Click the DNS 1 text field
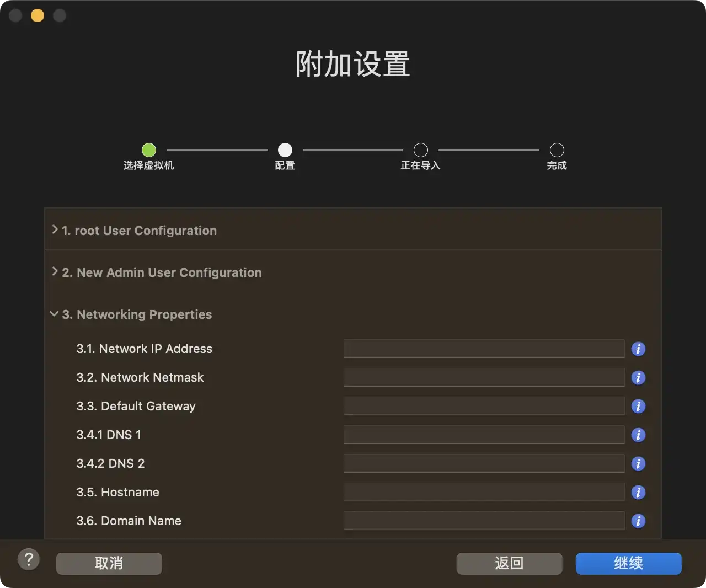This screenshot has height=588, width=706. [x=484, y=435]
